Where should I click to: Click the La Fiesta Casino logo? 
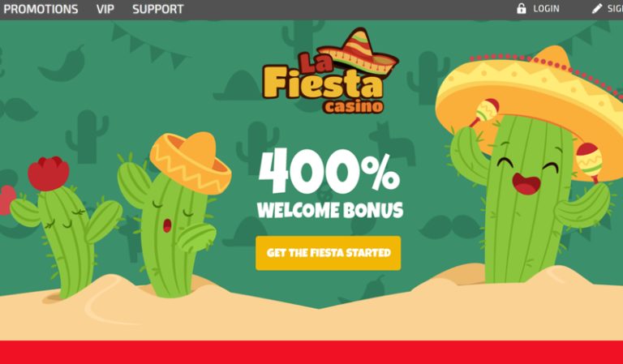point(330,71)
